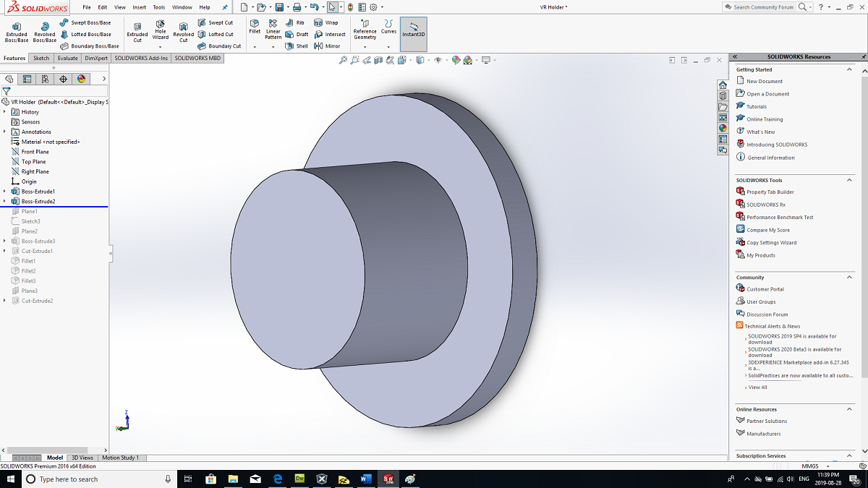
Task: Open the Tutorials link
Action: pyautogui.click(x=757, y=106)
